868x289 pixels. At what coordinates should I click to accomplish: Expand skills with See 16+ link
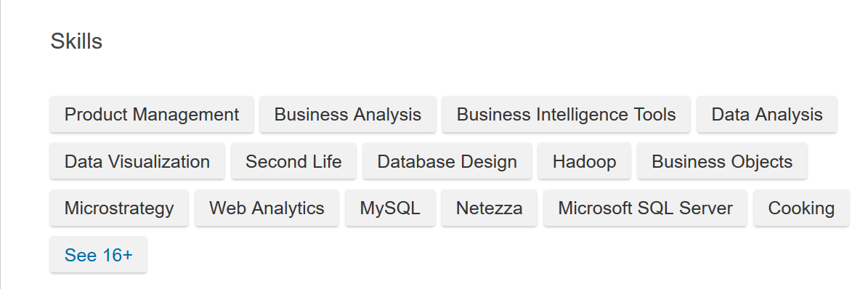(x=99, y=255)
